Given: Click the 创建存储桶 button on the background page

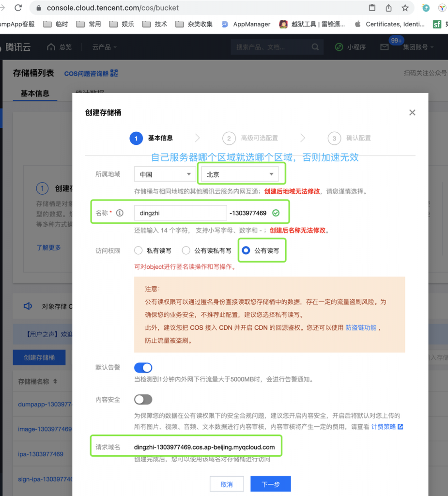Looking at the screenshot, I should click(x=39, y=357).
